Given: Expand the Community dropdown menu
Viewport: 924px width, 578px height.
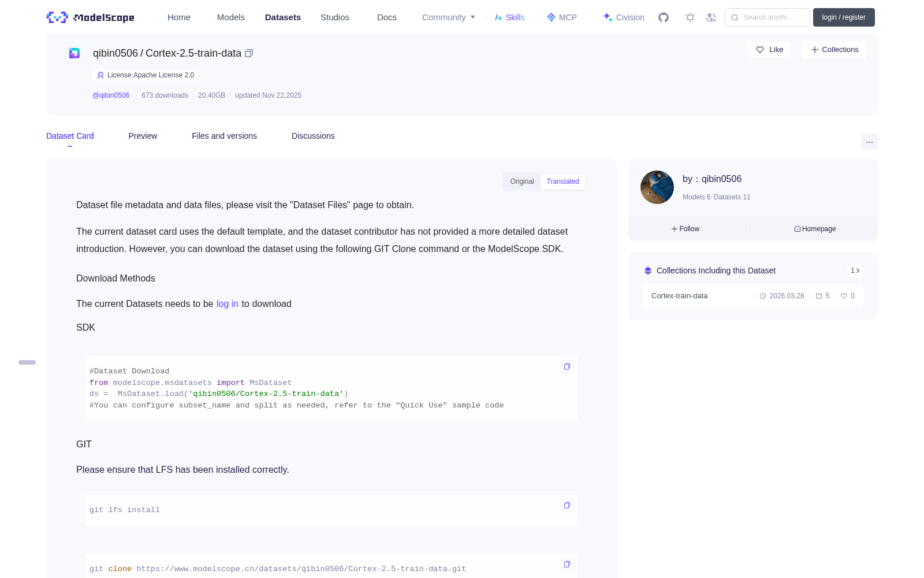Looking at the screenshot, I should coord(449,17).
